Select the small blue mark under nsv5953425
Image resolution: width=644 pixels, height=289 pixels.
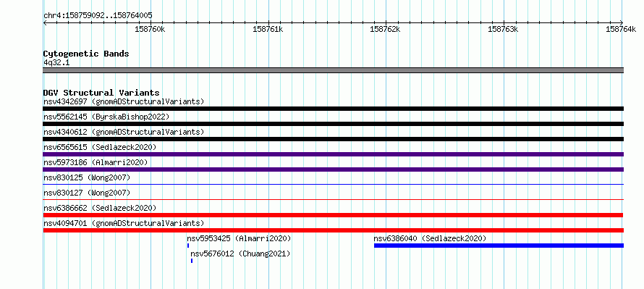188,246
